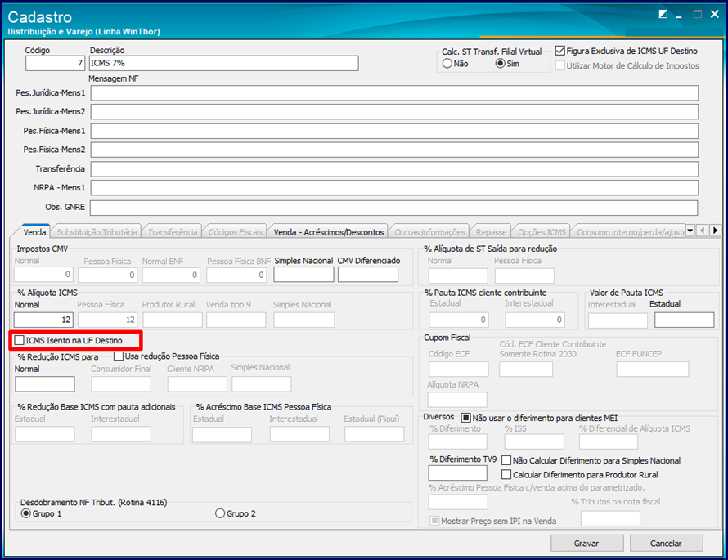Click the Código ECF field
The width and height of the screenshot is (728, 560).
tap(459, 370)
